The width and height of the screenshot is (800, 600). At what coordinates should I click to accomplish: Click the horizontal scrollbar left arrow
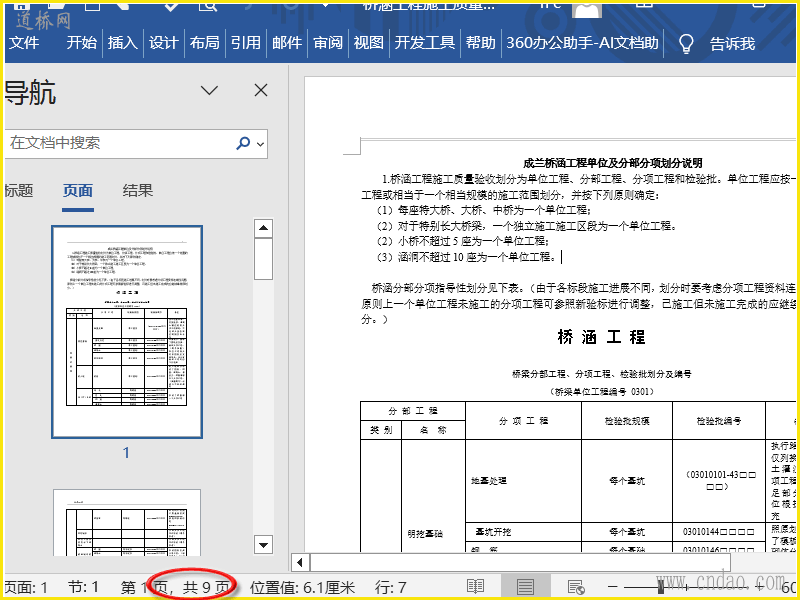300,563
